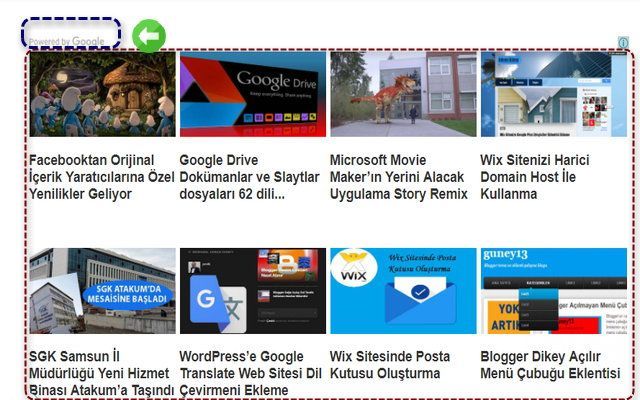Click WordPress'e Google Translate article title
The image size is (640, 400).
pyautogui.click(x=251, y=374)
